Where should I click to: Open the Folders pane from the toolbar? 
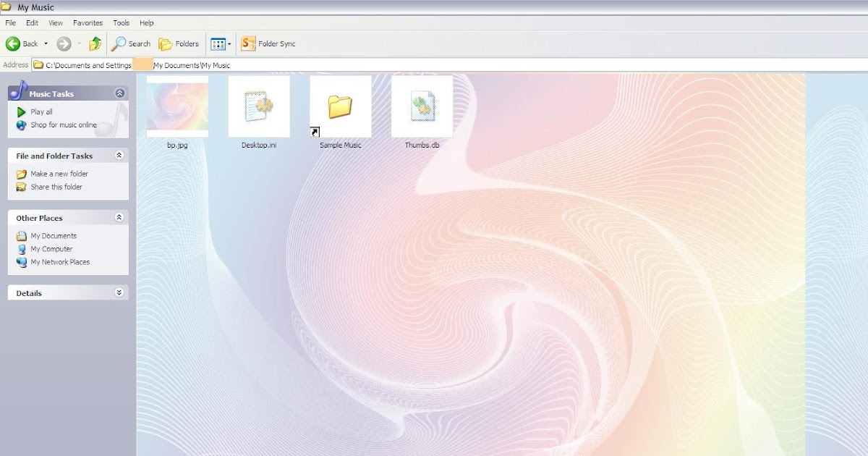coord(165,43)
